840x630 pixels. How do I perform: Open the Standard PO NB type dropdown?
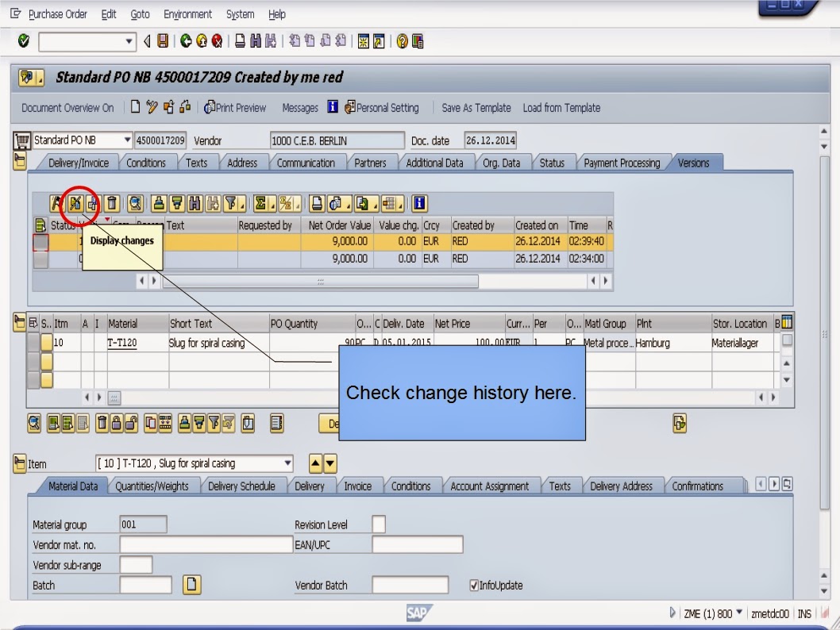coord(127,140)
